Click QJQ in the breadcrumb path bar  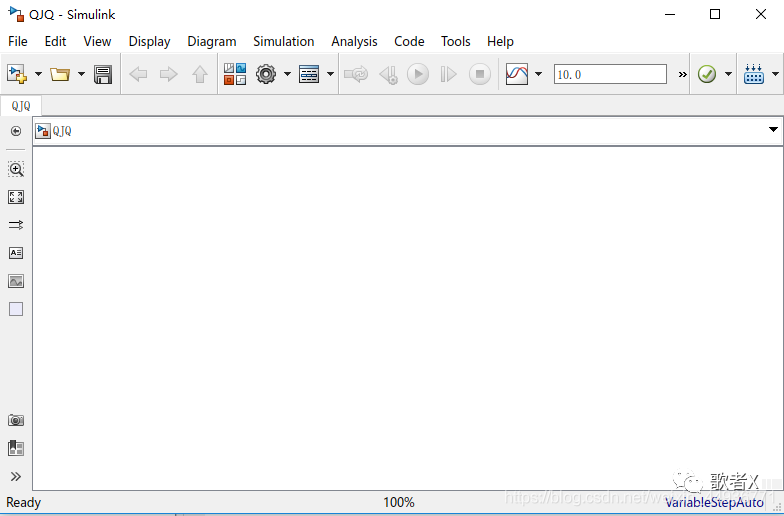62,131
